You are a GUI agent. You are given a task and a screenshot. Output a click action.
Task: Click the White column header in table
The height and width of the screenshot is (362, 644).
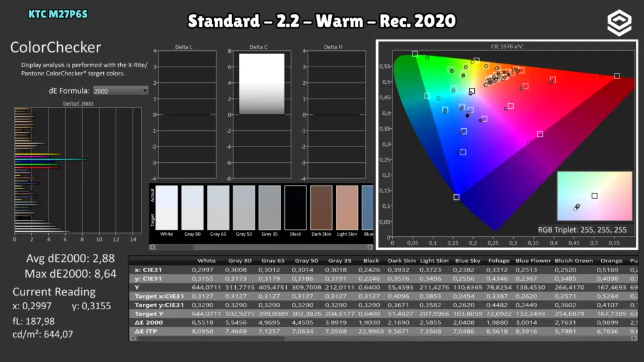pos(206,261)
